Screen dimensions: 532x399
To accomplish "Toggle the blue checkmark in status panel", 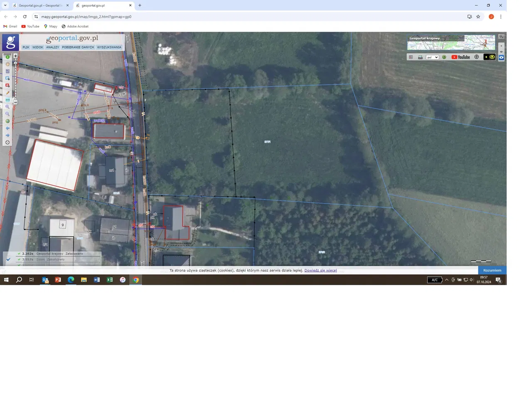I will (8, 259).
